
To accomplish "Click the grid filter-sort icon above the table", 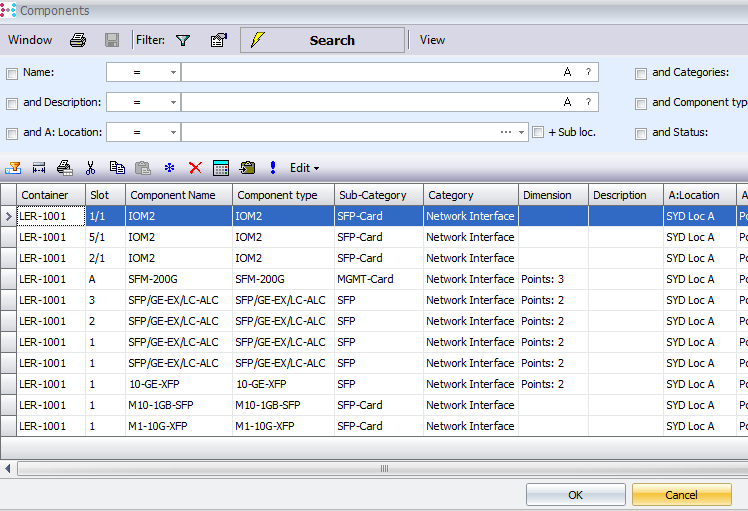I will 13,168.
